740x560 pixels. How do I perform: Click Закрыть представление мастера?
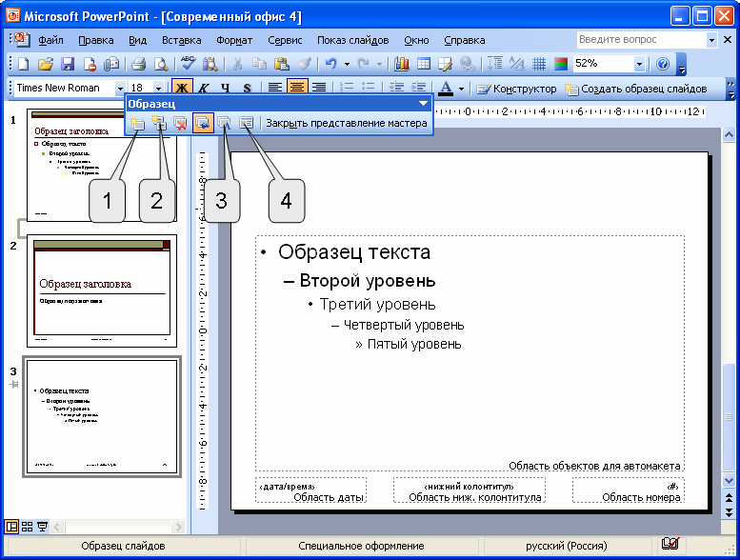point(347,123)
